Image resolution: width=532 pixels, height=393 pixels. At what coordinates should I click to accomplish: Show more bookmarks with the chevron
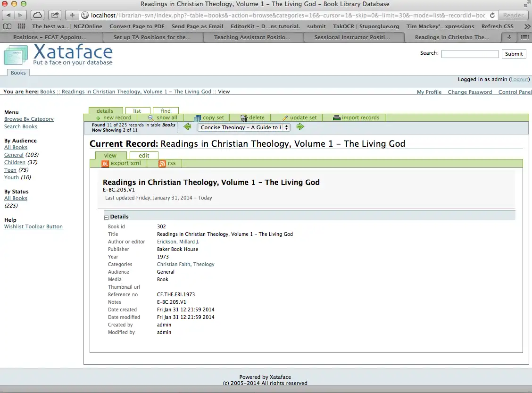click(x=527, y=26)
